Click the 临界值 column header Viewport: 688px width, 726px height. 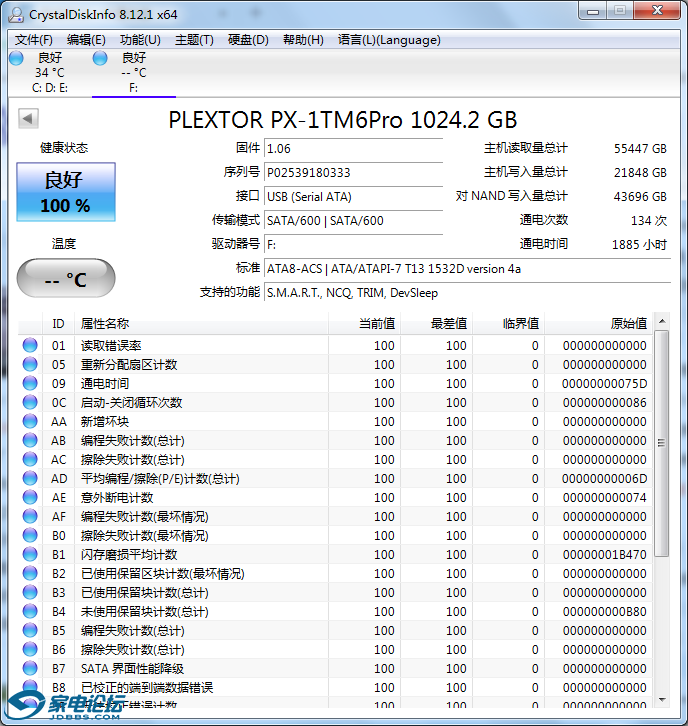click(x=508, y=324)
